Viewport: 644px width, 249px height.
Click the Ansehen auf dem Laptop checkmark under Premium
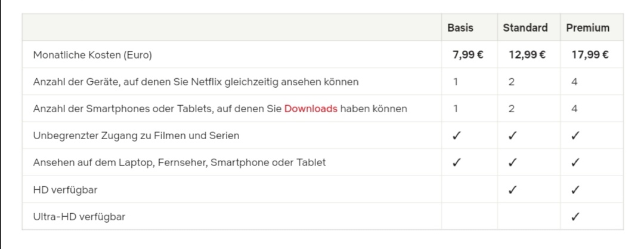(575, 162)
